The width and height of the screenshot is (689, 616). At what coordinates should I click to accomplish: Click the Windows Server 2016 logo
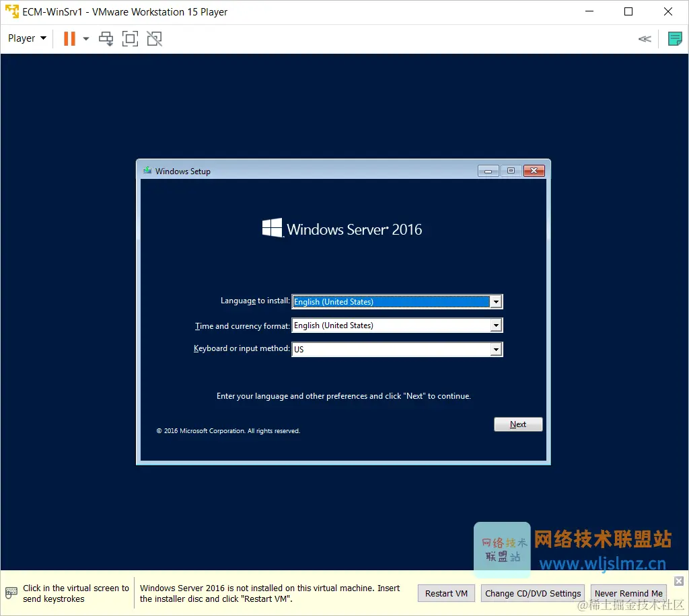pyautogui.click(x=342, y=229)
